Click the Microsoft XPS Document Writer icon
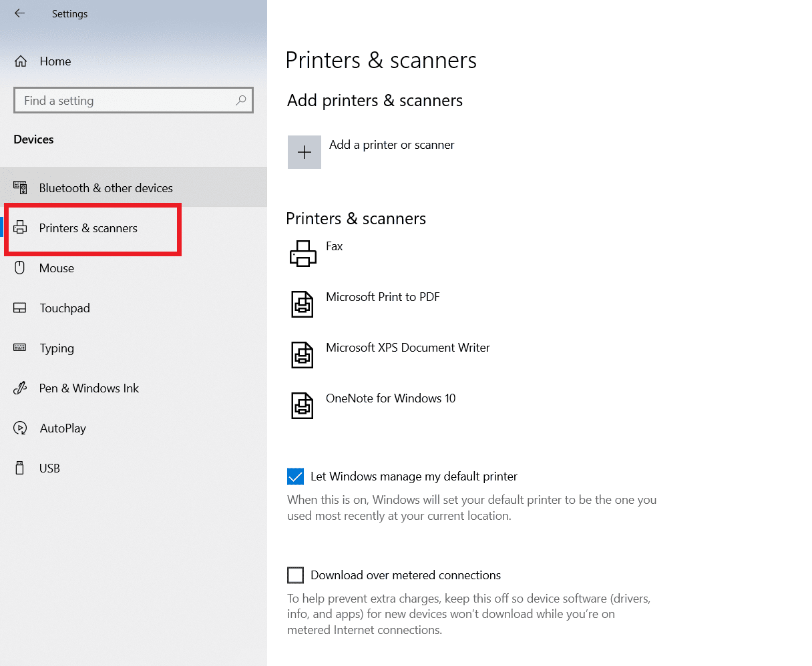Image resolution: width=812 pixels, height=666 pixels. 302,355
